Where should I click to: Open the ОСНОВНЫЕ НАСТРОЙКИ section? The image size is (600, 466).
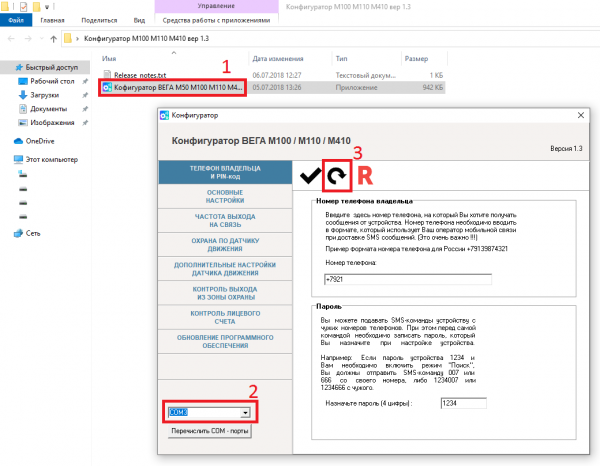point(225,196)
